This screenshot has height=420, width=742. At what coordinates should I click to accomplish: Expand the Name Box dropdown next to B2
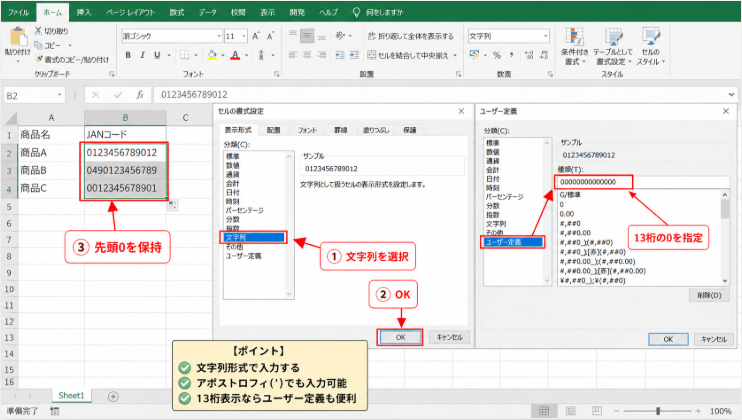(x=60, y=95)
